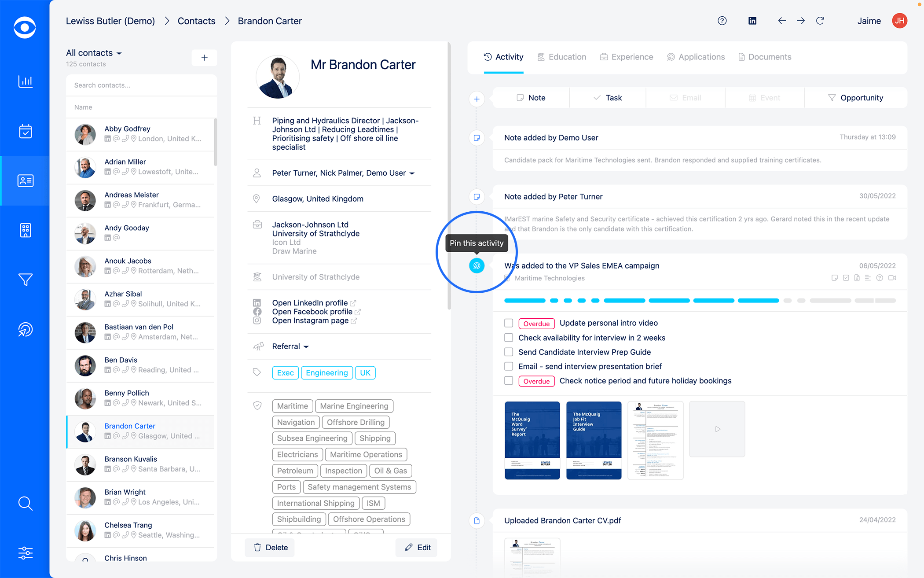Click the help question mark icon
Viewport: 924px width, 578px height.
pos(722,21)
